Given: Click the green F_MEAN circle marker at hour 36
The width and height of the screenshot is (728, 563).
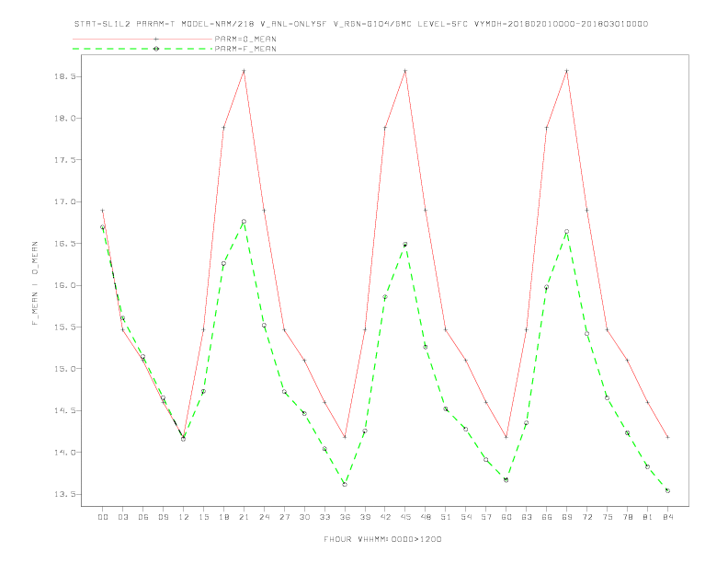Looking at the screenshot, I should (345, 485).
